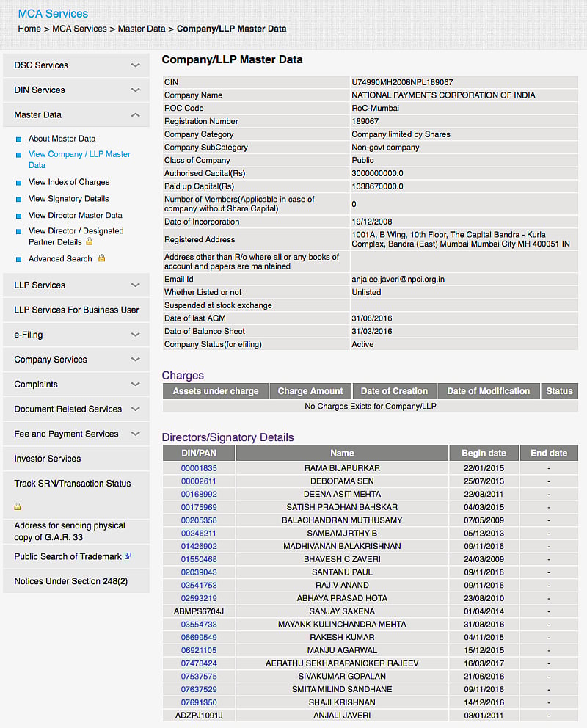Open DIN 00001835 for Rama Bijapurkar
587x728 pixels.
click(x=199, y=468)
